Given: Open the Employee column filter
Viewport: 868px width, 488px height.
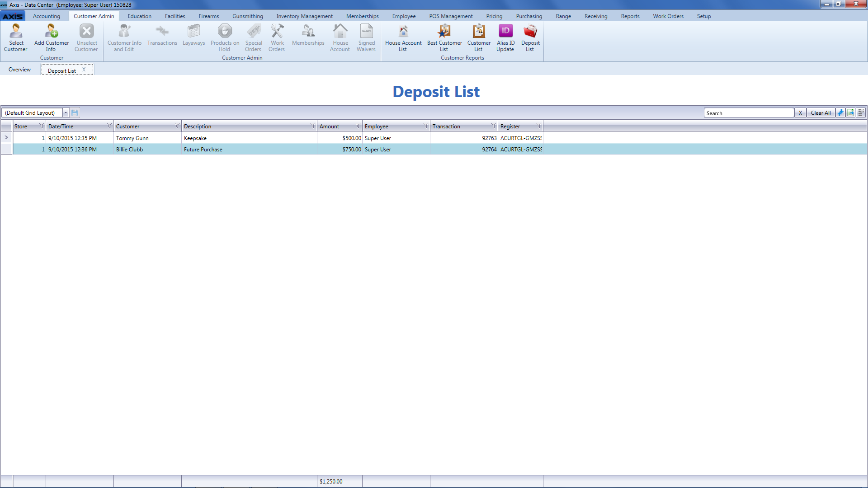Looking at the screenshot, I should tap(426, 126).
